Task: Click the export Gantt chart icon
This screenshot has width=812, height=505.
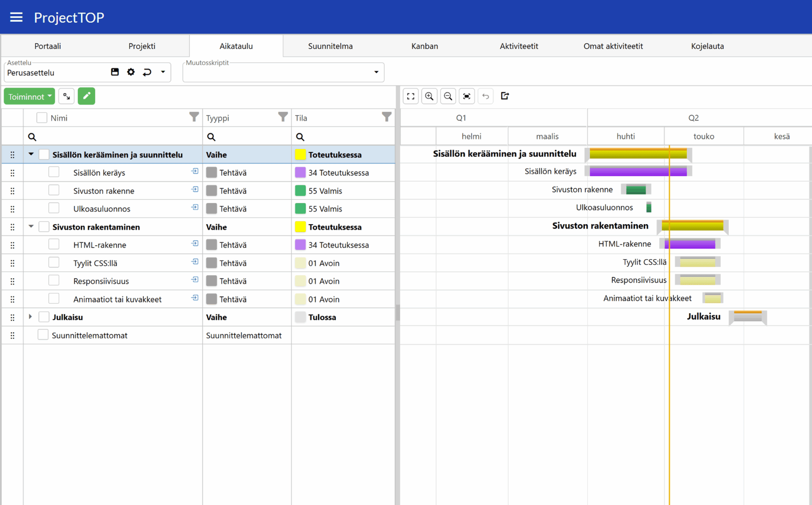Action: coord(504,96)
